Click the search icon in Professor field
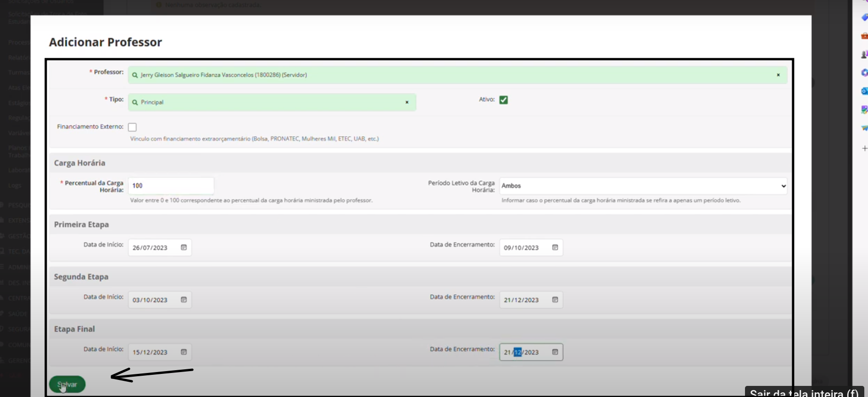This screenshot has height=397, width=868. tap(135, 75)
